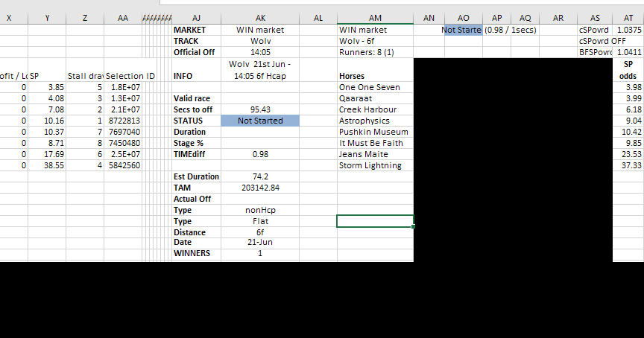Select the column AK header

point(260,16)
